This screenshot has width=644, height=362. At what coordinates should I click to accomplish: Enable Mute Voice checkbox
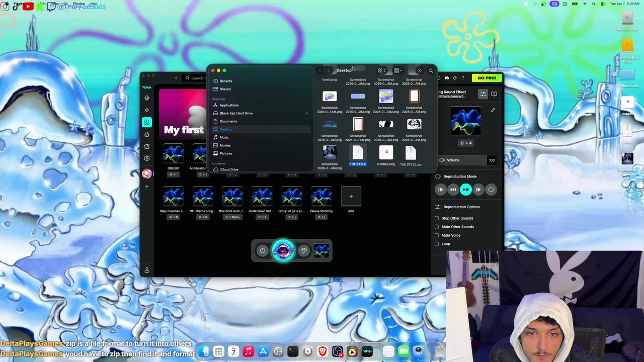point(437,235)
